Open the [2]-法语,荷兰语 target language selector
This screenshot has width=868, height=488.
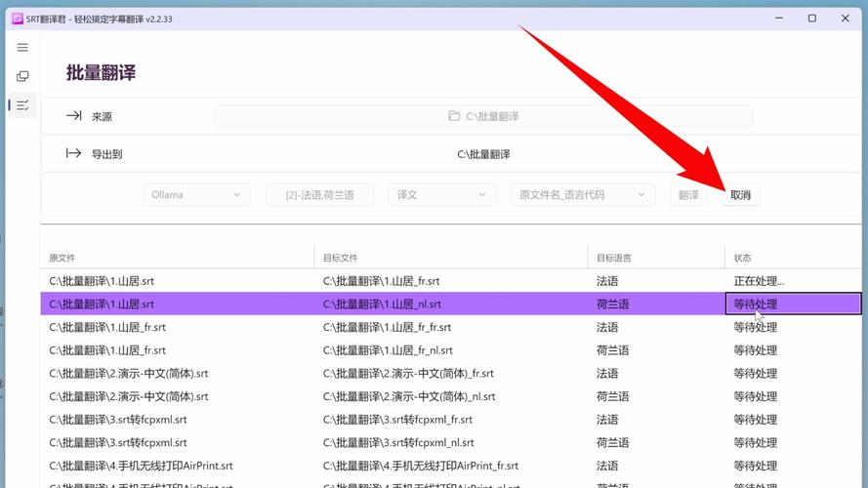pyautogui.click(x=319, y=195)
